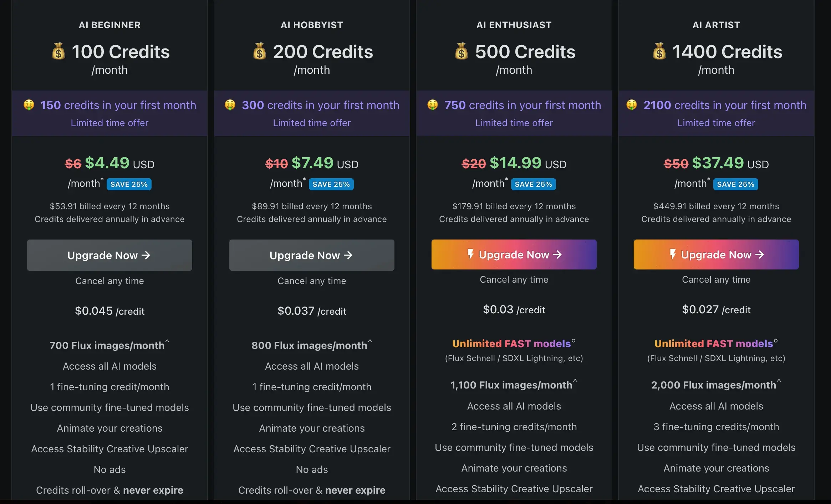Select Unlimited FAST models text in AI Enthusiast plan

[x=511, y=344]
